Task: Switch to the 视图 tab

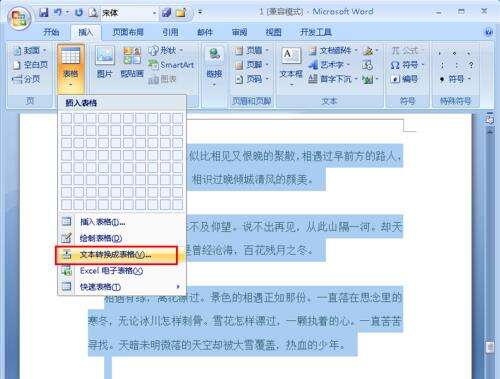Action: [274, 32]
